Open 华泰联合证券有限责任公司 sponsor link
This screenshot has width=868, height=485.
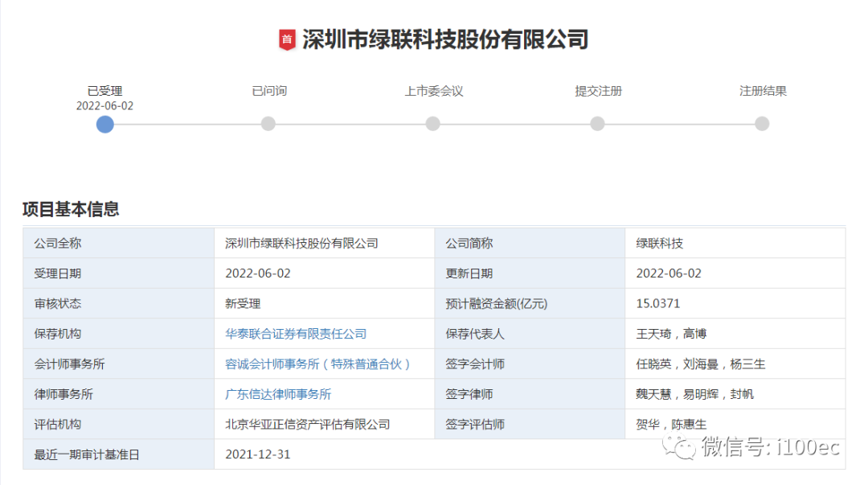pos(296,334)
